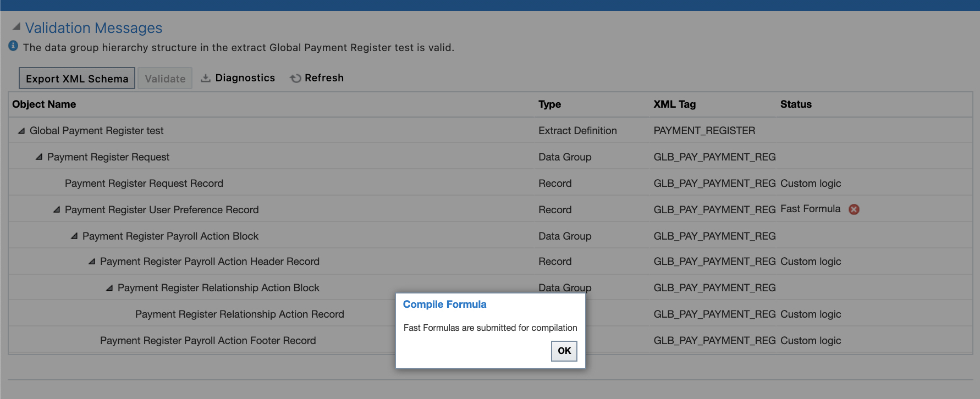
Task: Click the Status column header
Action: tap(796, 104)
